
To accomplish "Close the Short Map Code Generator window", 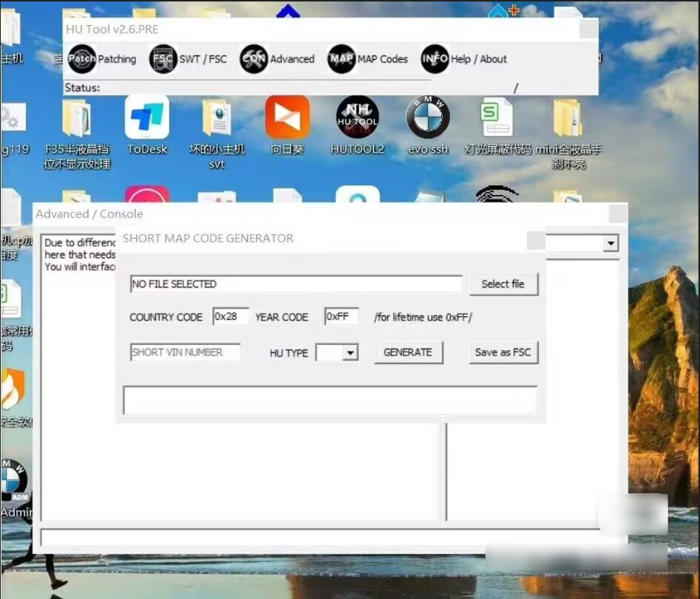I will 536,240.
